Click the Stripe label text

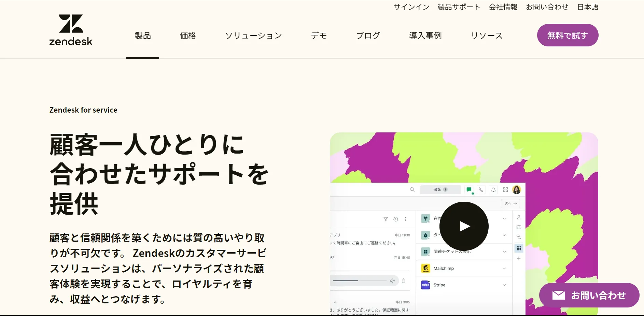439,285
